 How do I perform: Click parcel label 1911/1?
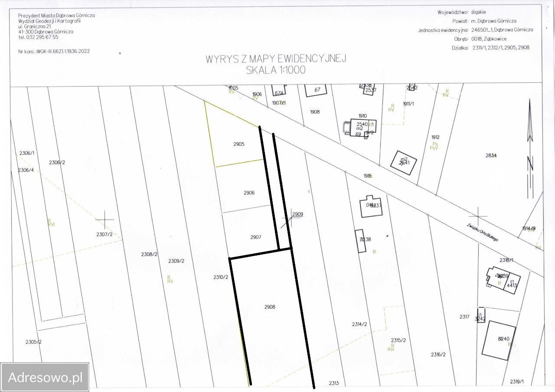pos(408,104)
